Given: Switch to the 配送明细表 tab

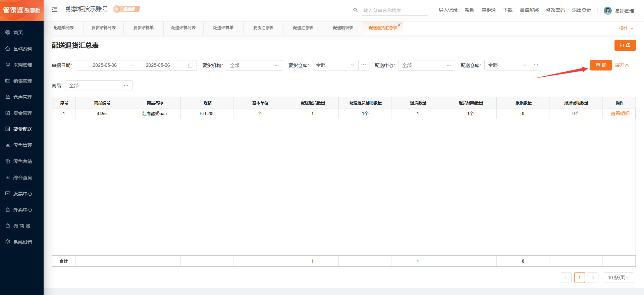Looking at the screenshot, I should pyautogui.click(x=343, y=28).
